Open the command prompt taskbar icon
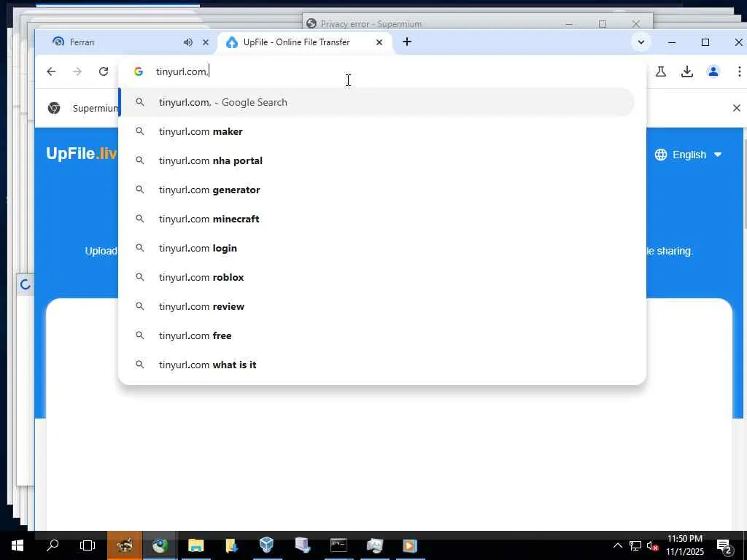Screen dimensions: 747x560 tap(338, 545)
